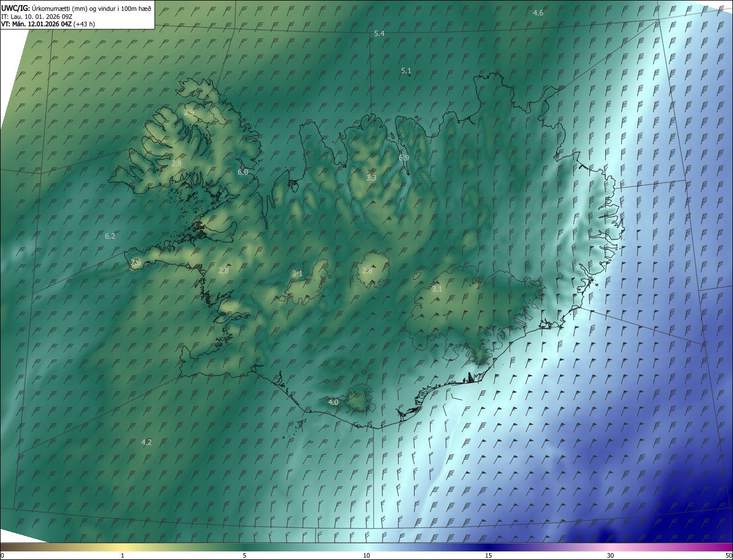Click the UWC/IG title text
This screenshot has width=733, height=560.
(x=15, y=8)
